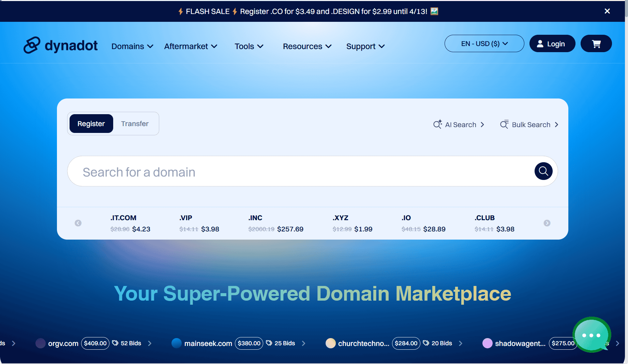Select the .XYZ domain price offer

pos(352,224)
